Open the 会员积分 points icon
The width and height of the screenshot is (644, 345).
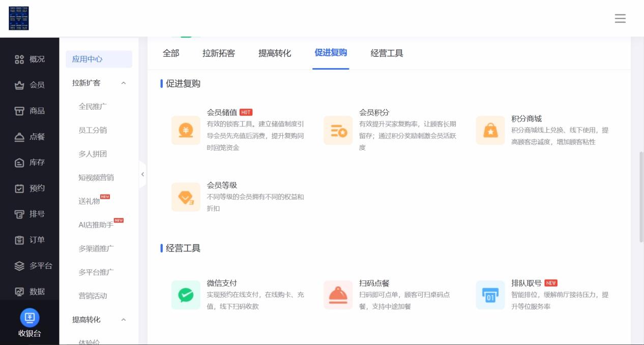338,130
